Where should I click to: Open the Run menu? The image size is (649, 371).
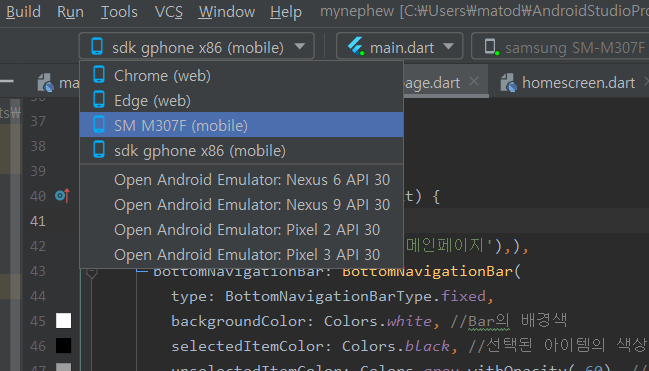point(70,12)
